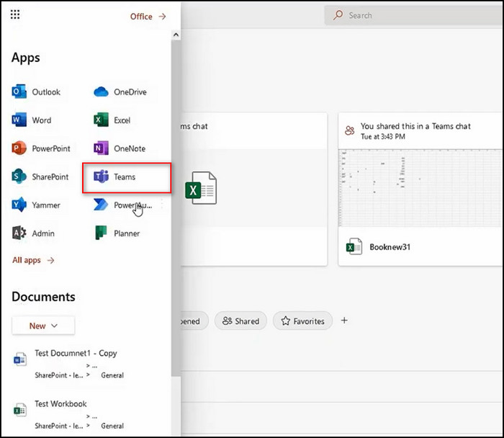
Task: Click the 'Tue at 3:43 PM' timestamp
Action: point(383,137)
